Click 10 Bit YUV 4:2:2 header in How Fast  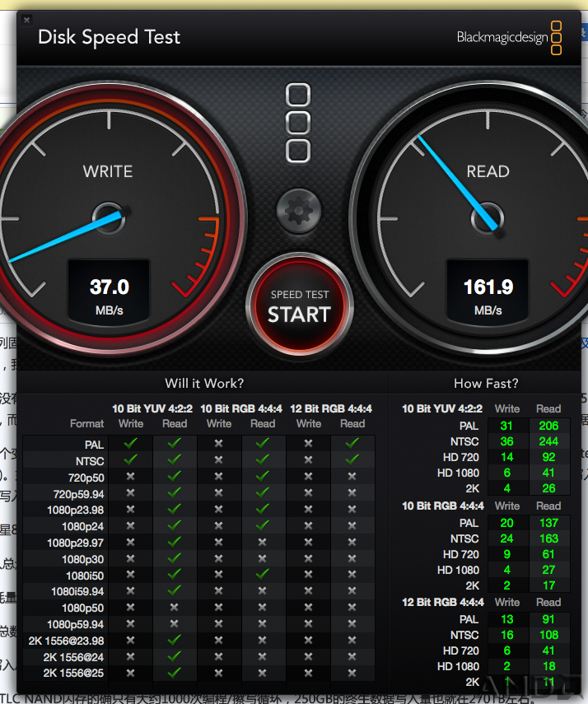(x=442, y=409)
